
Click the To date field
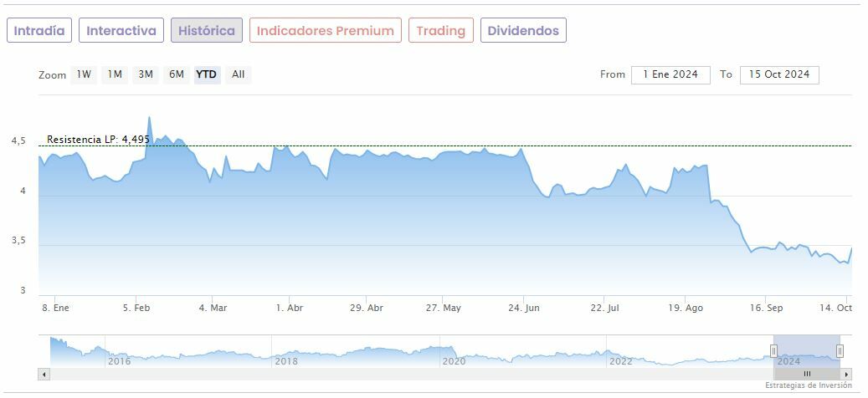point(779,74)
